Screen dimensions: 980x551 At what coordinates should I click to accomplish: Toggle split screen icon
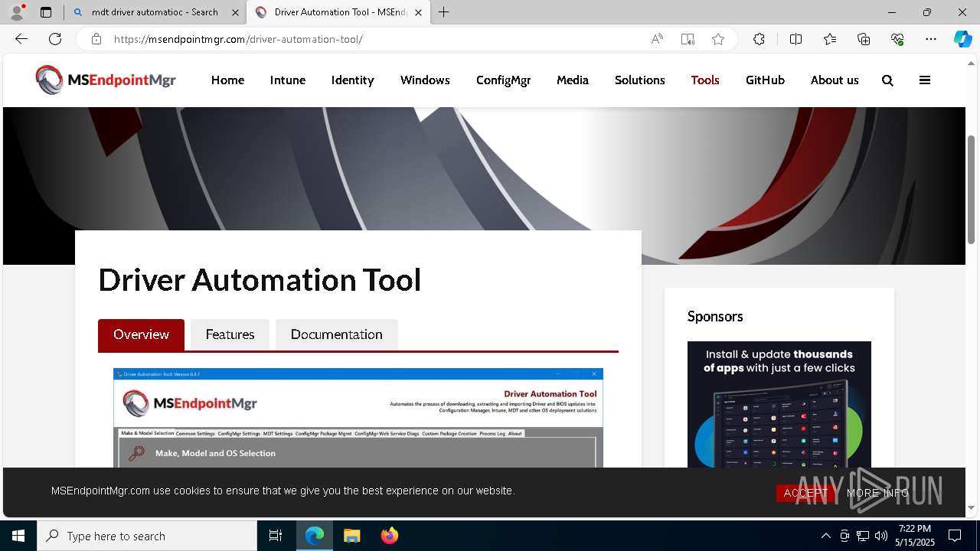coord(795,39)
